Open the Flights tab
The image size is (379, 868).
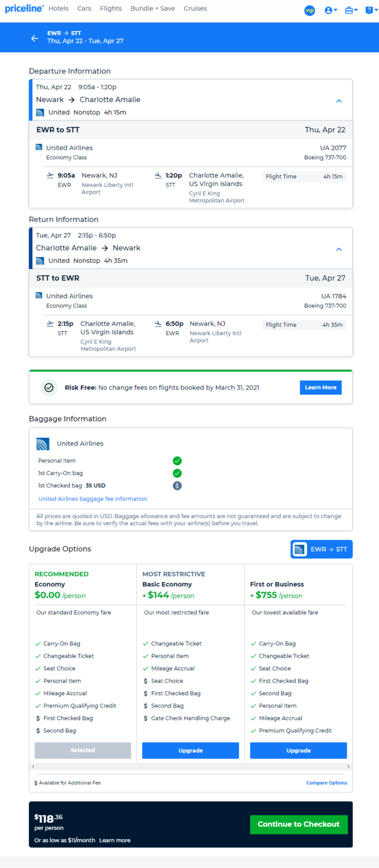point(111,8)
